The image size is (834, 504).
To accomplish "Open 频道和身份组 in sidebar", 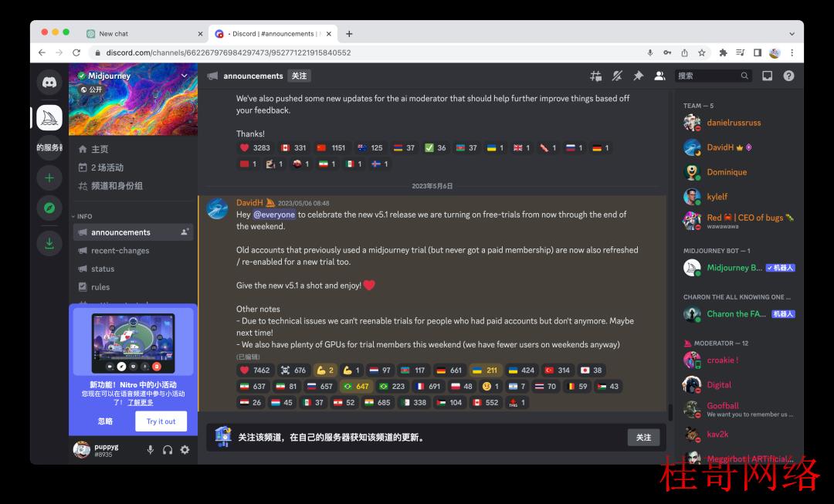I will click(x=133, y=185).
